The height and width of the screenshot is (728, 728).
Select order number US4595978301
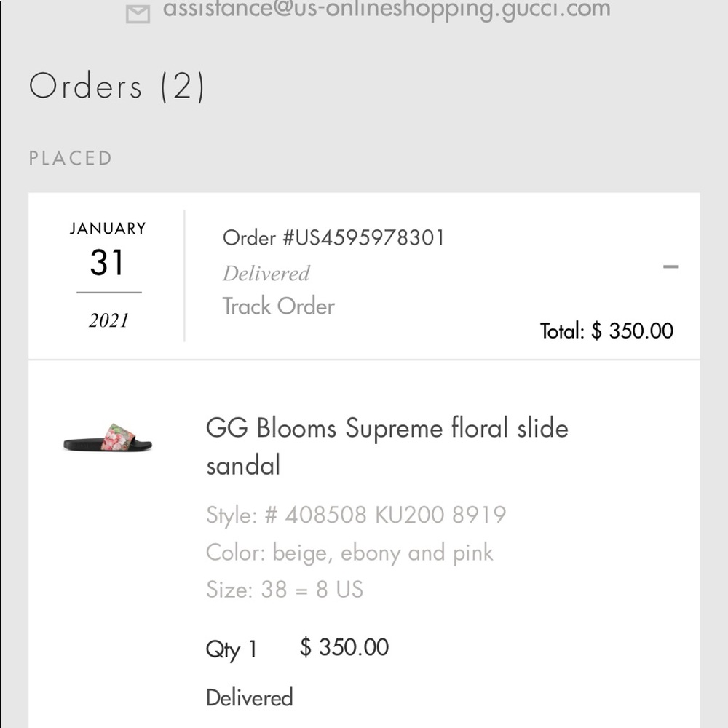tap(333, 237)
